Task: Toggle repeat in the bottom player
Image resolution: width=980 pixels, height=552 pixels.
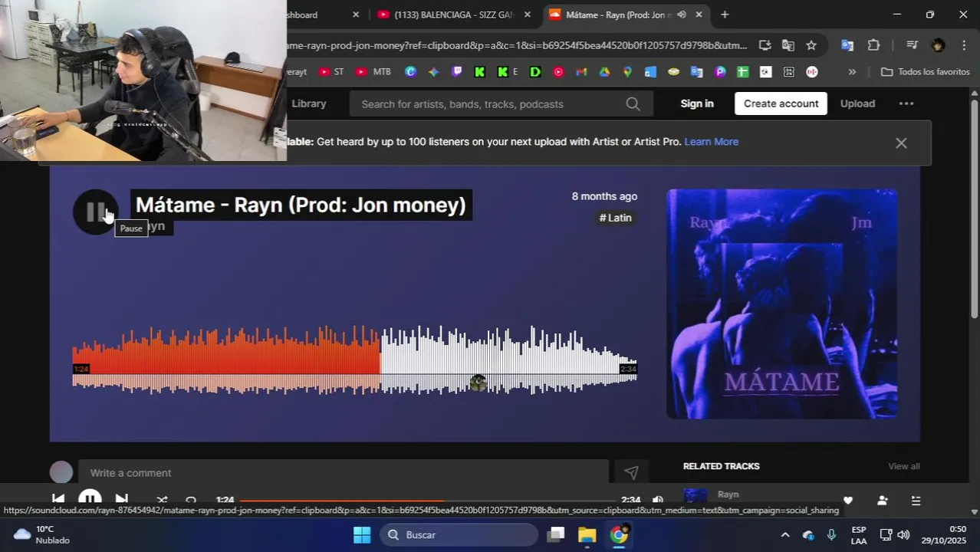Action: point(191,501)
